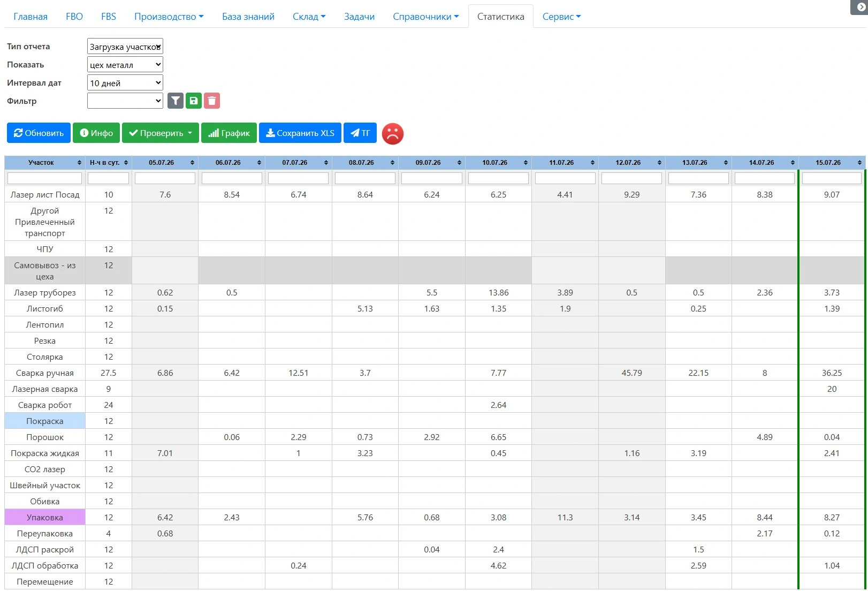Click value 45.79 in Сварка ручная row
Image resolution: width=868 pixels, height=591 pixels.
[x=632, y=373]
